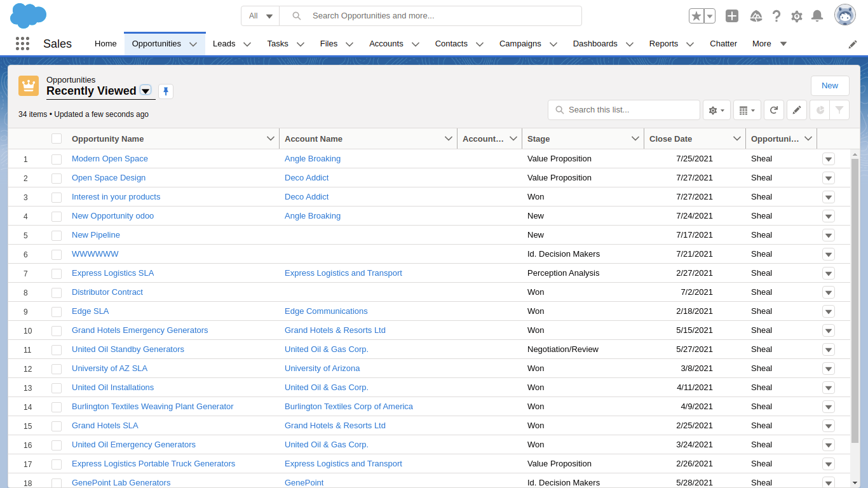Open row actions for Modern Open Space
This screenshot has width=868, height=488.
point(829,159)
